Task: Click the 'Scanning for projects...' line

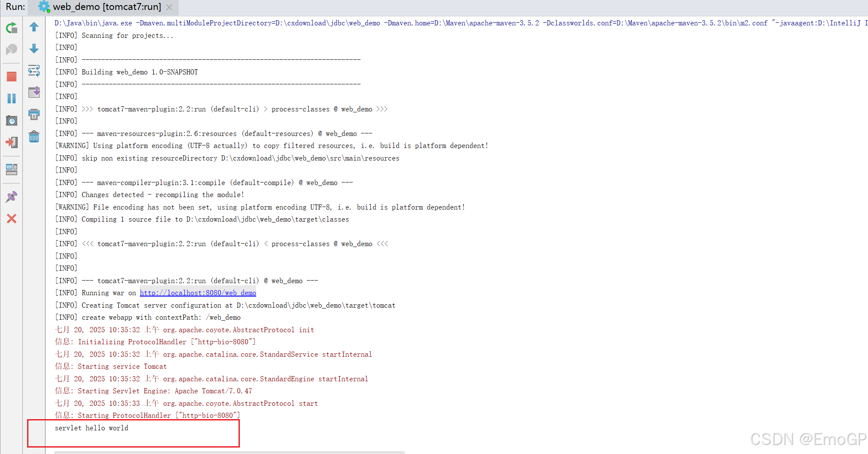Action: pos(114,36)
